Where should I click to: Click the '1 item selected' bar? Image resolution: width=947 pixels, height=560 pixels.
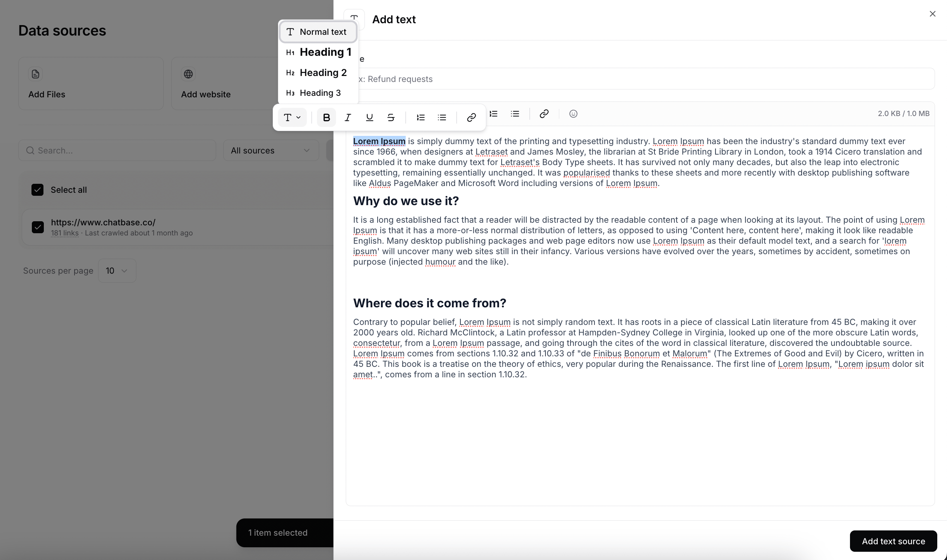[x=285, y=533]
